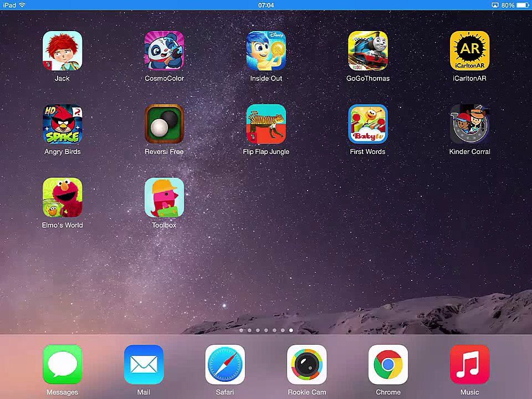Open Rookie Cam from the dock
Image resolution: width=532 pixels, height=399 pixels.
pyautogui.click(x=306, y=365)
